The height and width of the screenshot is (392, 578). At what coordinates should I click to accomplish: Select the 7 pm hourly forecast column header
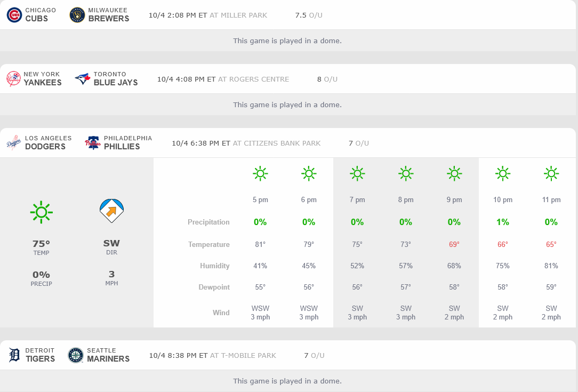coord(357,200)
